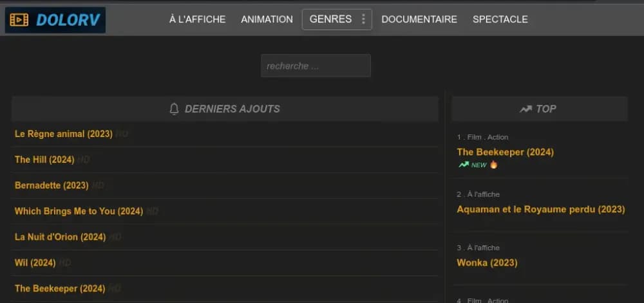Screen dimensions: 644x303
Task: Open the GENRES menu
Action: (x=330, y=19)
